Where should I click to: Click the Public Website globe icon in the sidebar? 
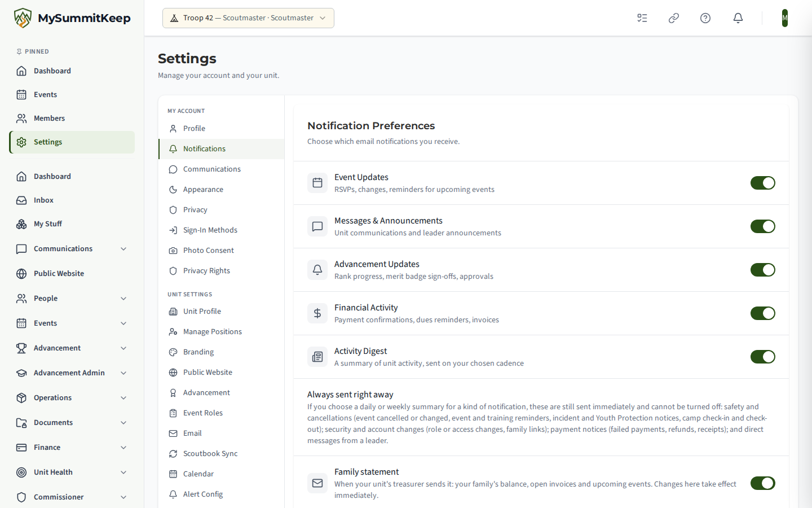click(x=21, y=274)
